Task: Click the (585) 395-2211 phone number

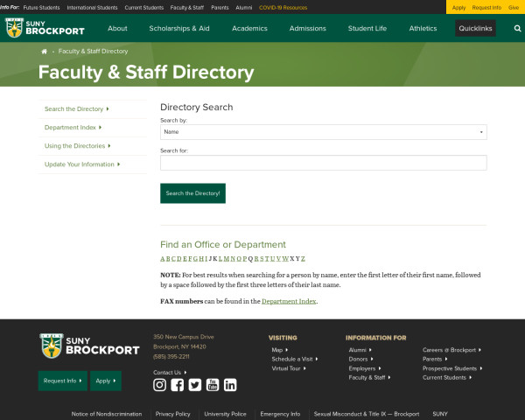Action: coord(171,357)
